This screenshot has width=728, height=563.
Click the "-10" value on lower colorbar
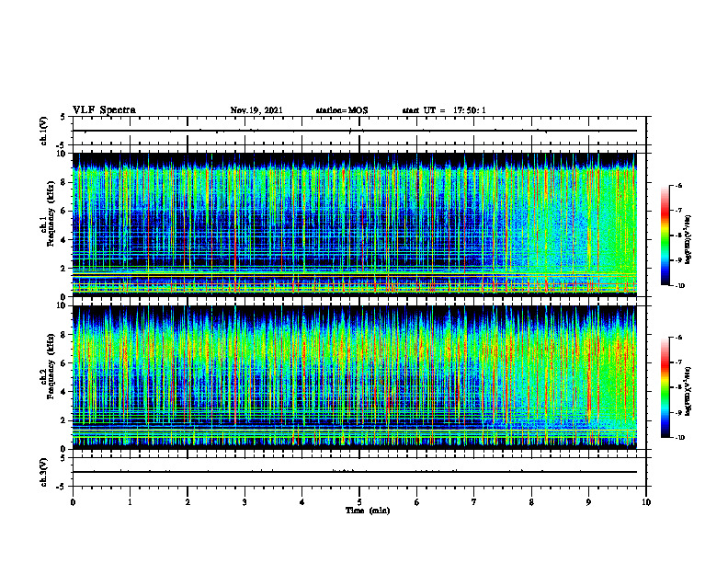679,438
